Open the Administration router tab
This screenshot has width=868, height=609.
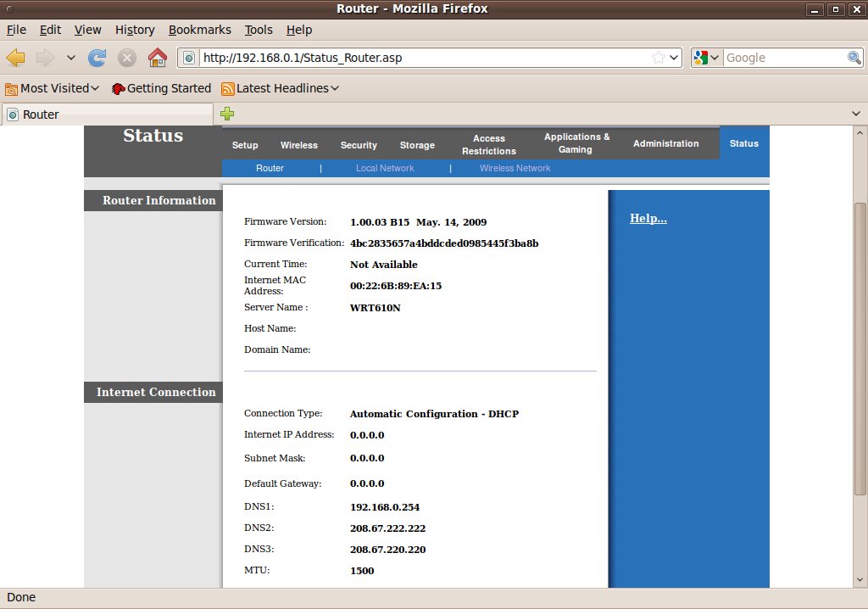[x=665, y=143]
